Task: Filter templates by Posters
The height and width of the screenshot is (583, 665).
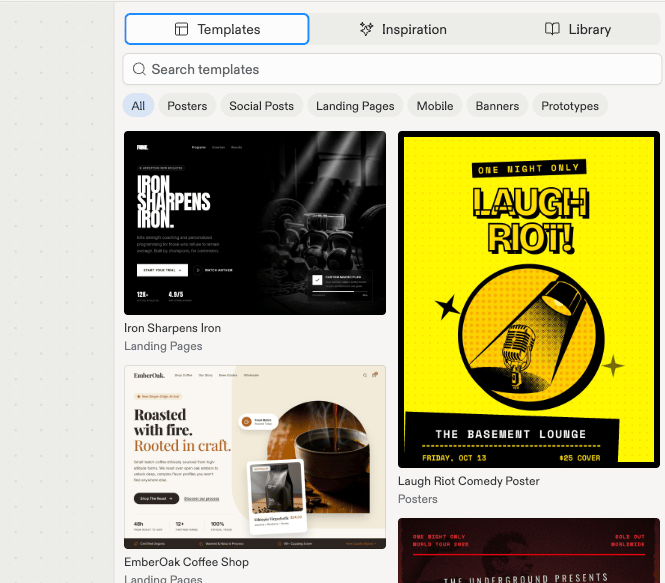Action: 187,106
